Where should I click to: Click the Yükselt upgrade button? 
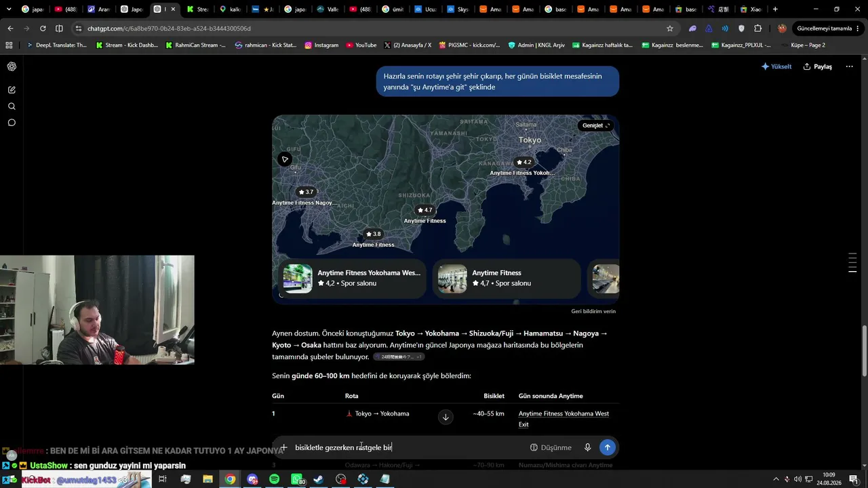click(776, 66)
